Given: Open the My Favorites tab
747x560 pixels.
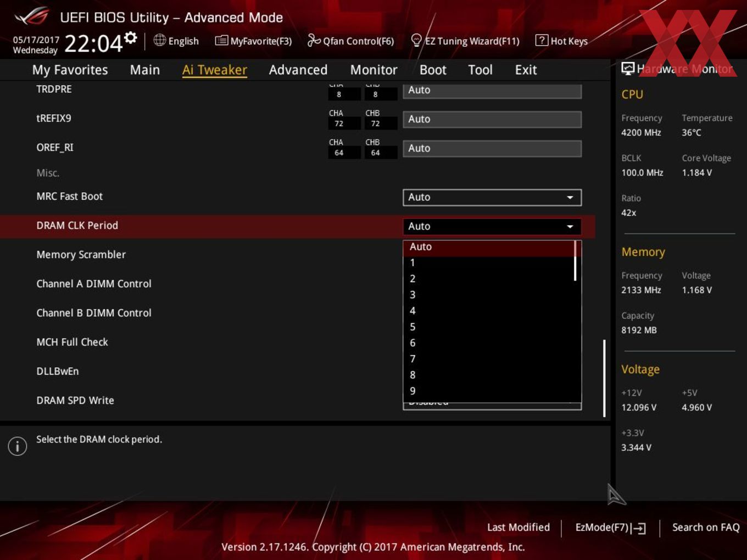Looking at the screenshot, I should pos(70,70).
